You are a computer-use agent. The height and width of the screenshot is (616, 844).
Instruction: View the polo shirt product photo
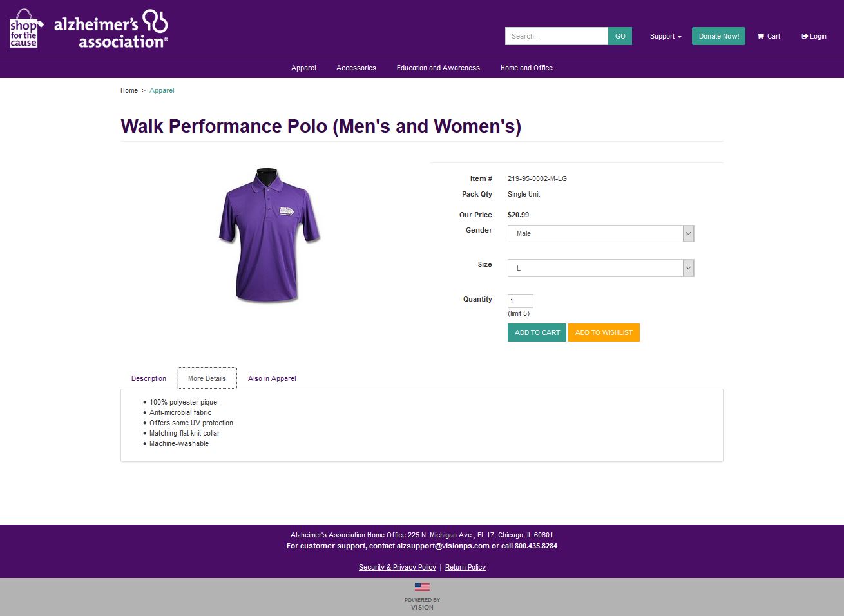pyautogui.click(x=269, y=235)
